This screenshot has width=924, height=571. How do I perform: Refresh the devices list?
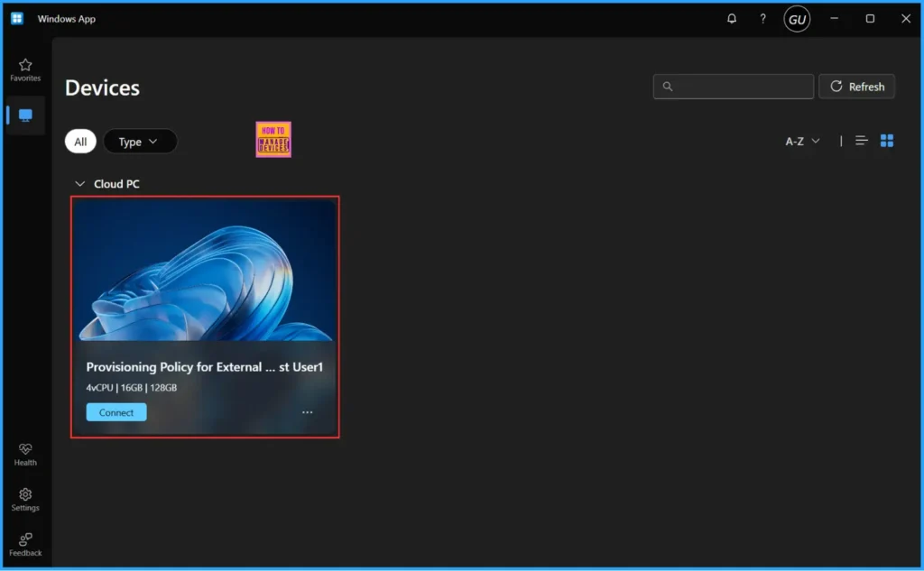856,87
